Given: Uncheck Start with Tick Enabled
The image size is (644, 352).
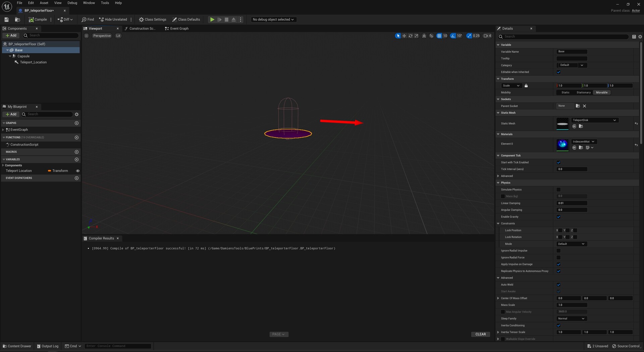Looking at the screenshot, I should pos(558,162).
